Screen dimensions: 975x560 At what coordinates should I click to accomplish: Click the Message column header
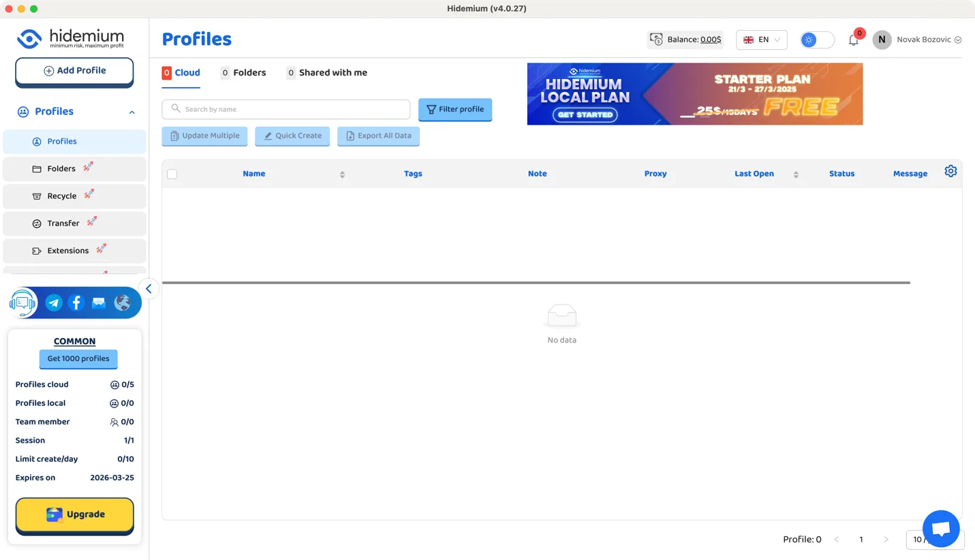coord(910,174)
